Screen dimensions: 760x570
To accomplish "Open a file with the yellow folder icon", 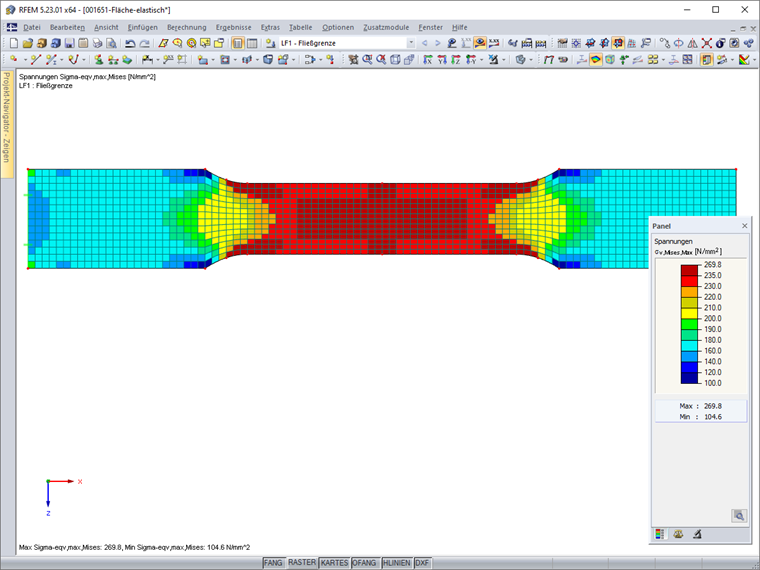I will pyautogui.click(x=28, y=43).
